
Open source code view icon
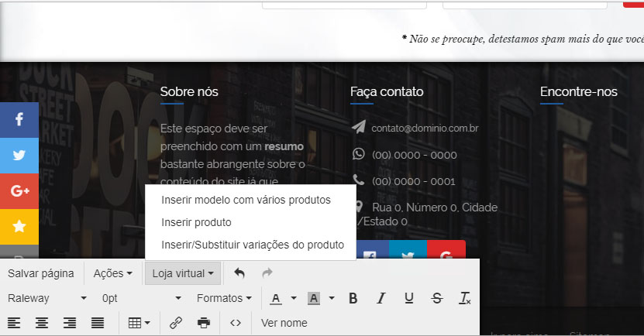pyautogui.click(x=236, y=323)
